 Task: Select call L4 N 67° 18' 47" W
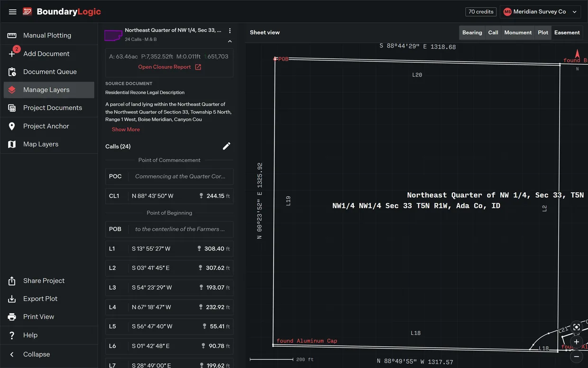(169, 307)
